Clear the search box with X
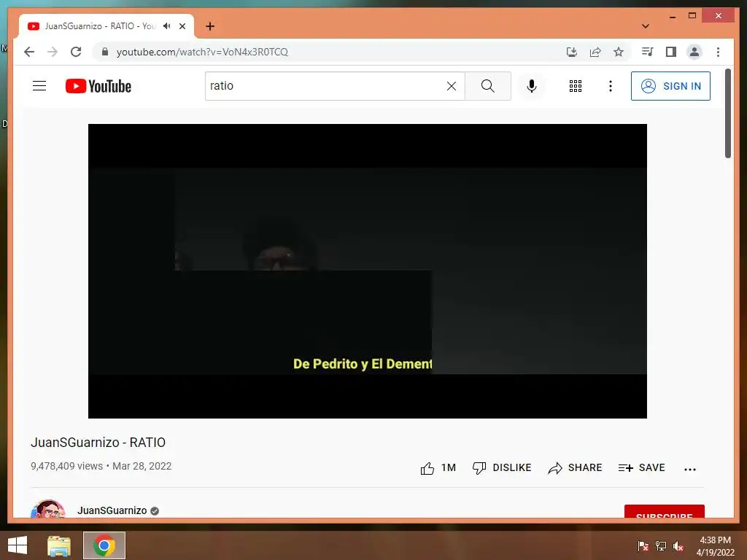Viewport: 747px width, 560px height. coord(451,86)
